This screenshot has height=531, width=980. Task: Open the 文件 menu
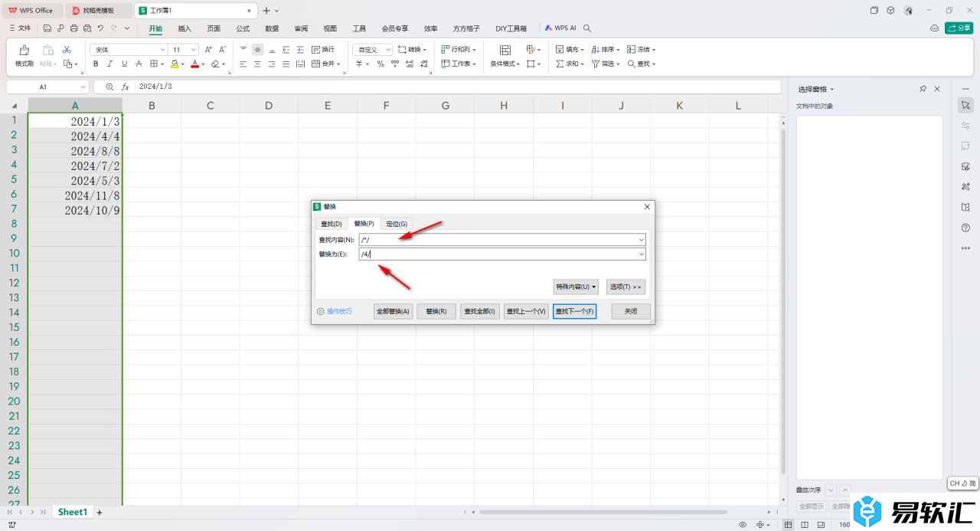coord(20,28)
